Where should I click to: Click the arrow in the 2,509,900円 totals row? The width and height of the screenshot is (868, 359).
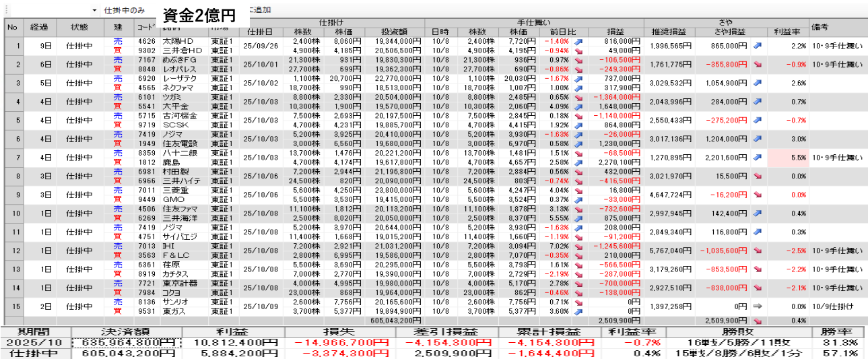click(x=758, y=320)
